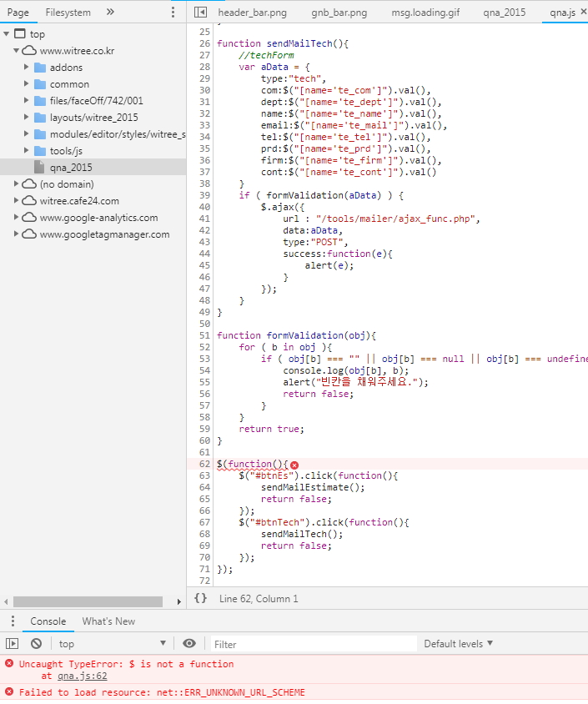Click the navigator scroll left arrow
The height and width of the screenshot is (704, 588).
coord(6,601)
